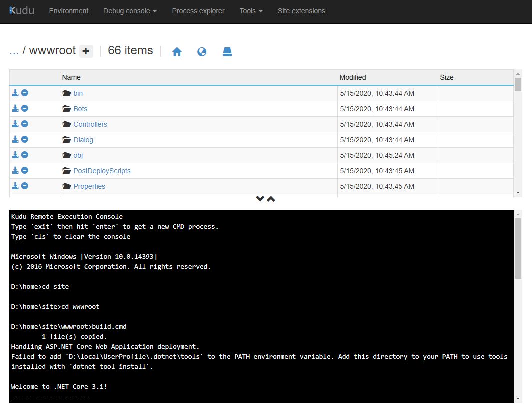This screenshot has height=408, width=532.
Task: Navigate up via the ellipsis breadcrumb
Action: click(14, 51)
